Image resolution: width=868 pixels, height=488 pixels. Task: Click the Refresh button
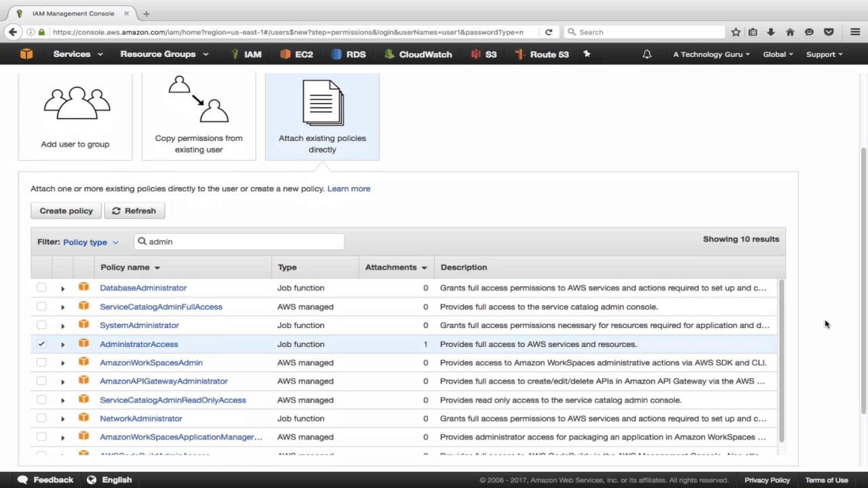click(x=134, y=211)
